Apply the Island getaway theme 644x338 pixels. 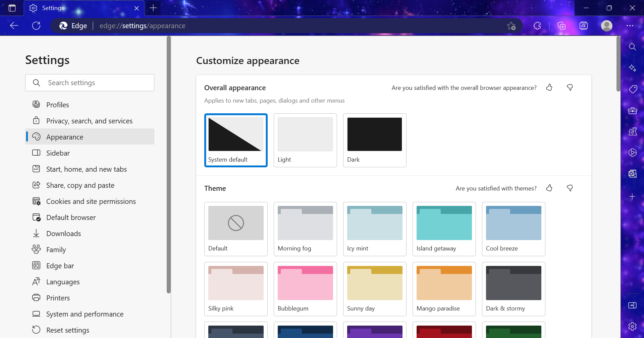click(x=444, y=229)
